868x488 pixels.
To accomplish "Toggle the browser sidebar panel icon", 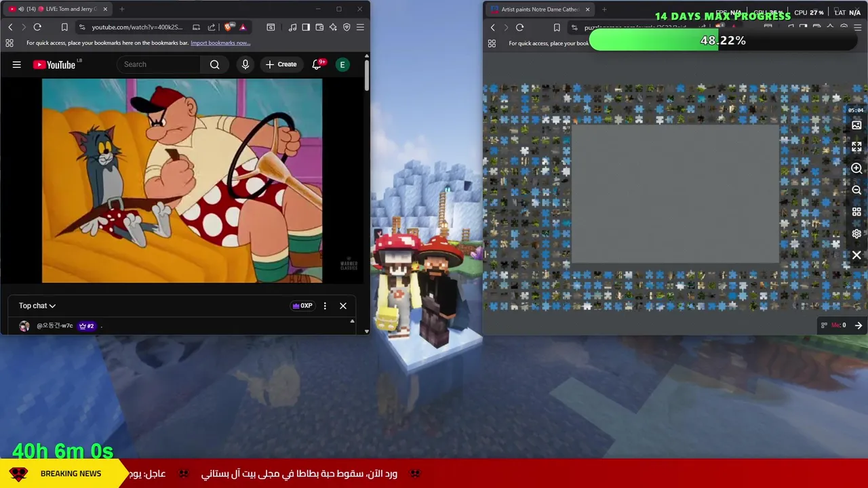I will click(306, 27).
